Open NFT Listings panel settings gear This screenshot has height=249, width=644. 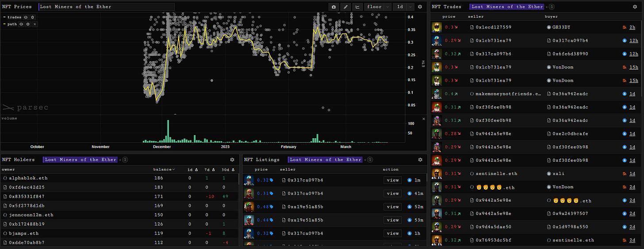click(x=420, y=160)
